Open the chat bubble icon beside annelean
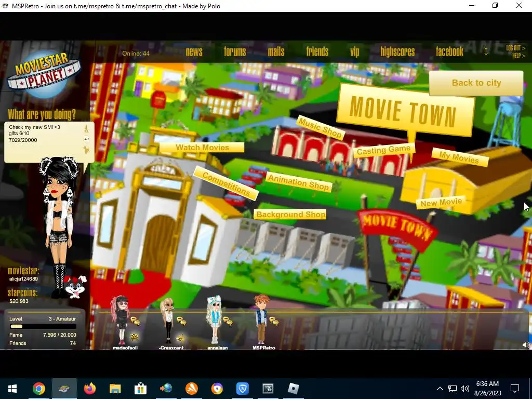The image size is (532, 399). pyautogui.click(x=228, y=321)
